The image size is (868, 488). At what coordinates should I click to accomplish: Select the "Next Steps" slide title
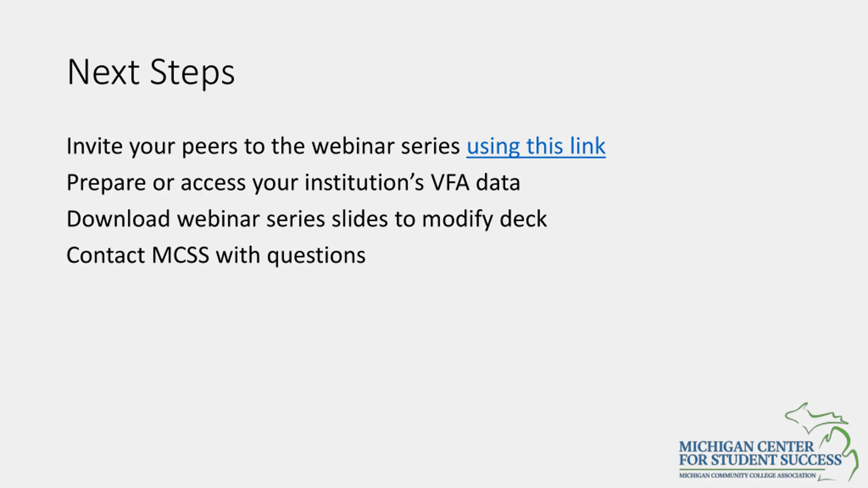[x=151, y=72]
